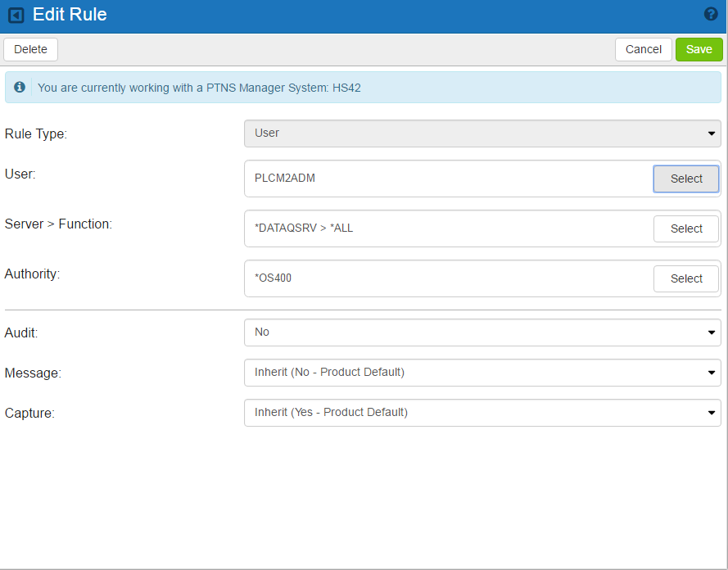Open the help question mark icon
The height and width of the screenshot is (570, 728).
[x=710, y=14]
